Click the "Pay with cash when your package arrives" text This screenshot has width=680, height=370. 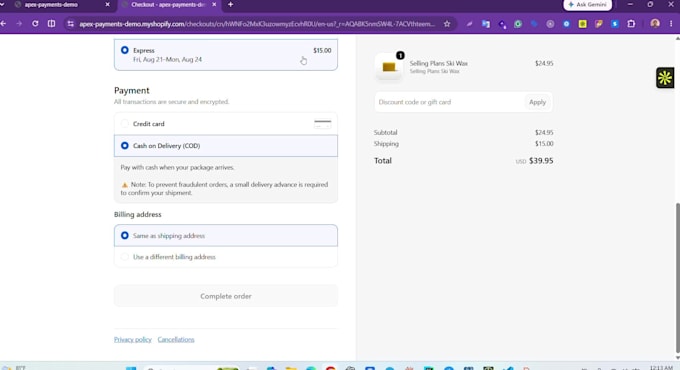pos(177,167)
